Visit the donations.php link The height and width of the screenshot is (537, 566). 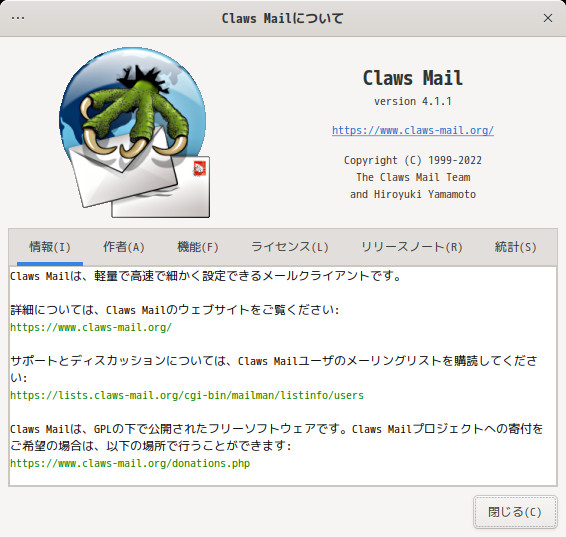tap(130, 463)
